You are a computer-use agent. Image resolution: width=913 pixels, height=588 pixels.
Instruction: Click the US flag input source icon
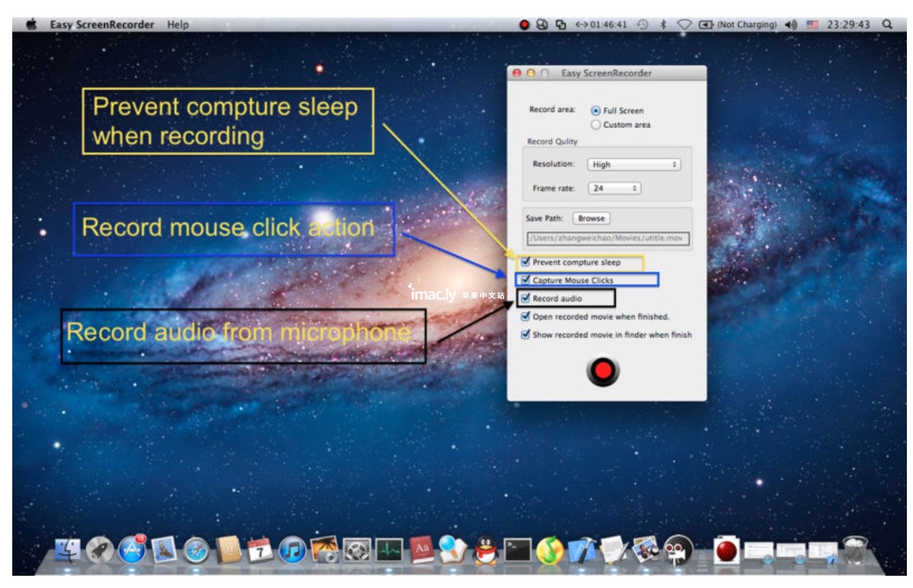point(813,24)
